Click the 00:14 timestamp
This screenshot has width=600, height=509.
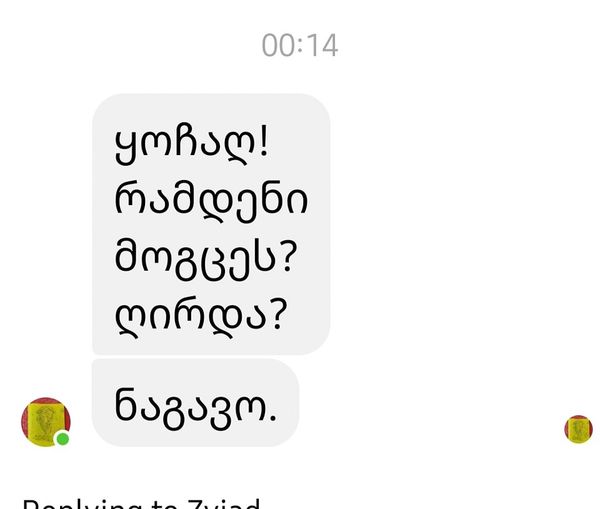(300, 46)
